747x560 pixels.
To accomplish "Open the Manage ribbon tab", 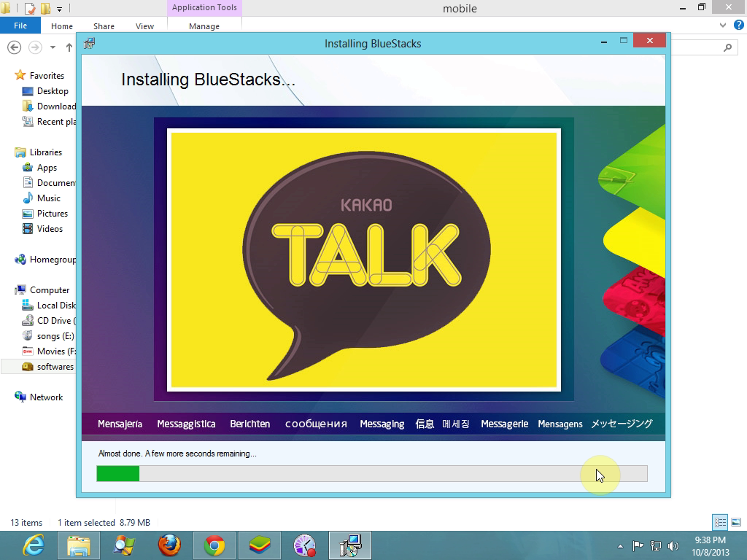I will [x=204, y=26].
